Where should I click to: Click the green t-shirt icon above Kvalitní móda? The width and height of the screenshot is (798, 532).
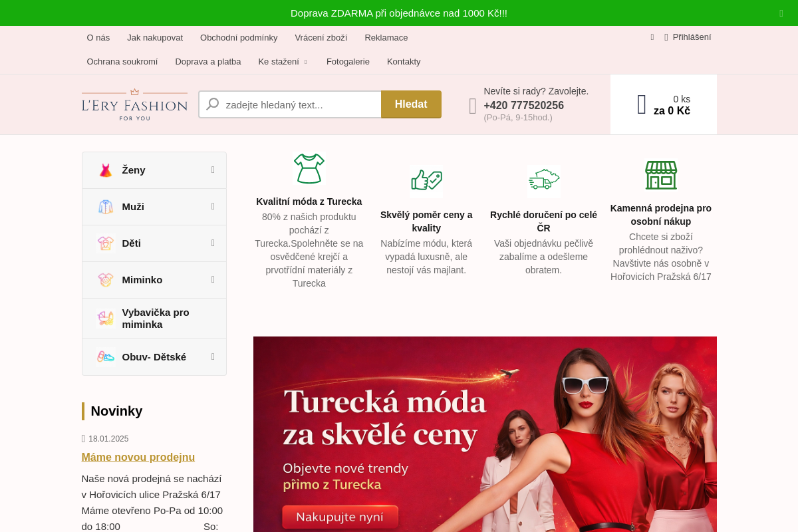pos(309,168)
